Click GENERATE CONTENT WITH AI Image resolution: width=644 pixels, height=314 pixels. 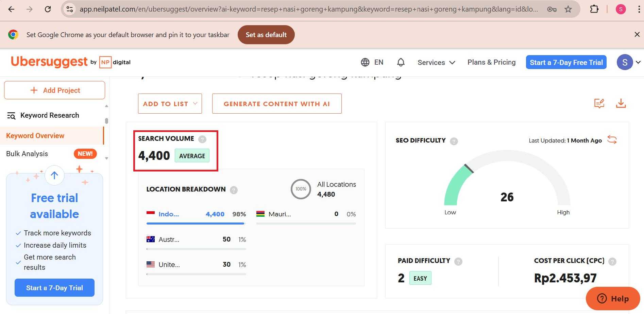[276, 103]
